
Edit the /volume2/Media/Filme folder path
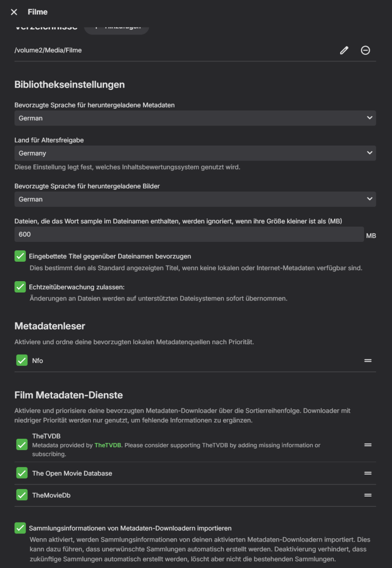pos(344,50)
